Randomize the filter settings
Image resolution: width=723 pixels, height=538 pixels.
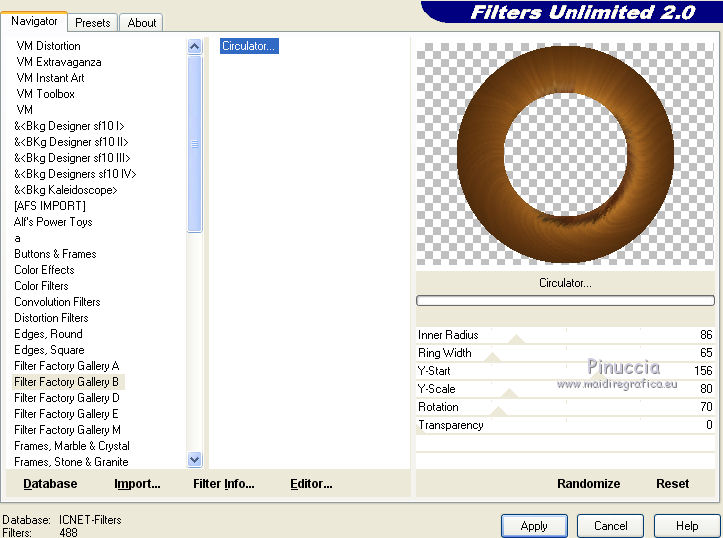[x=588, y=484]
